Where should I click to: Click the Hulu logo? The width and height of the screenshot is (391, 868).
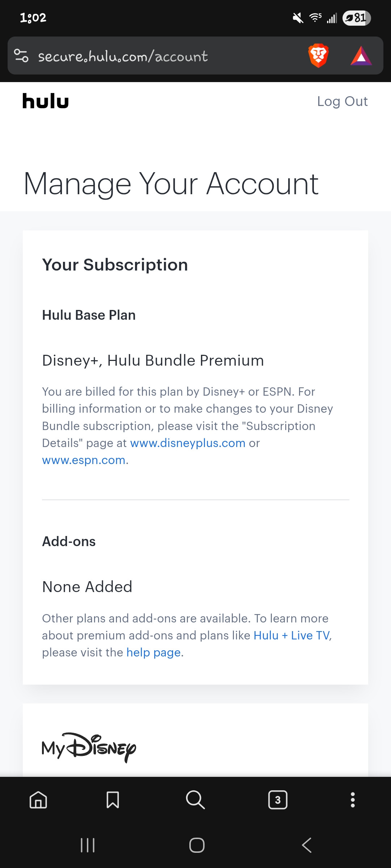(46, 101)
